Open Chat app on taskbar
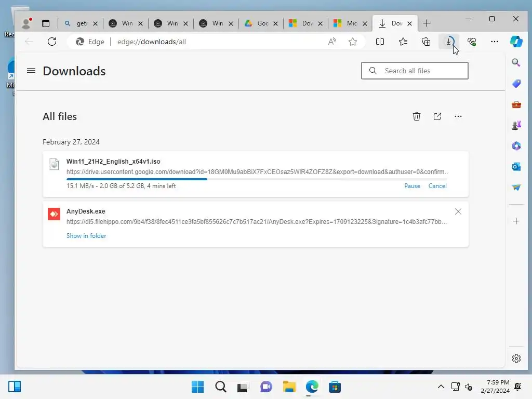 coord(266,387)
